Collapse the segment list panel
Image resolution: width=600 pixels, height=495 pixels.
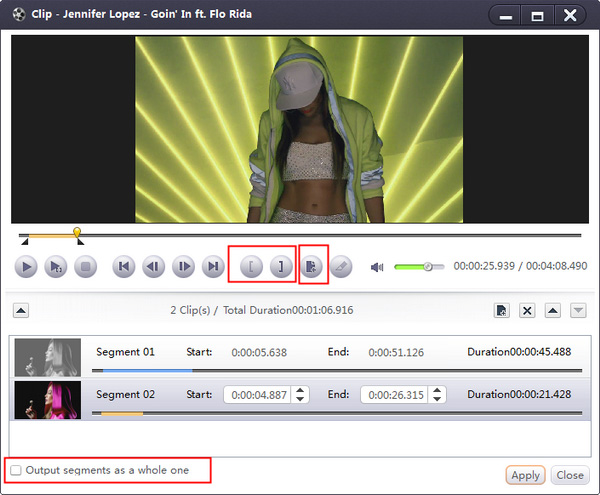pyautogui.click(x=21, y=310)
